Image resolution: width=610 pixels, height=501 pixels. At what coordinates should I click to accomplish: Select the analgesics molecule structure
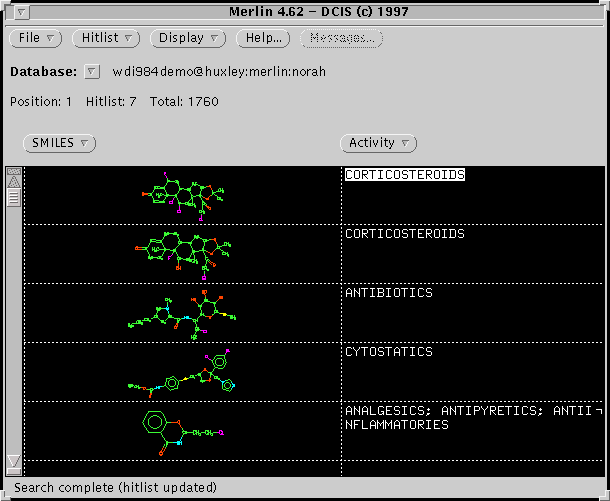[180, 431]
